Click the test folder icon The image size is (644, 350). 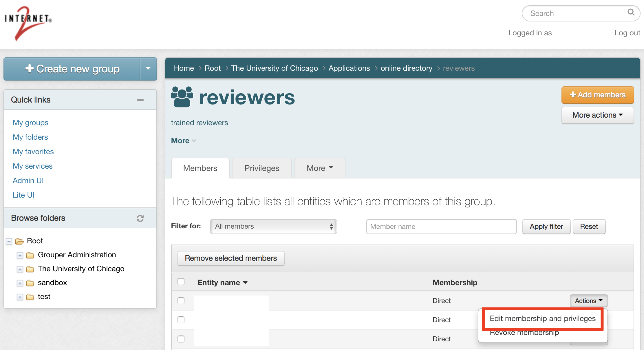coord(30,297)
